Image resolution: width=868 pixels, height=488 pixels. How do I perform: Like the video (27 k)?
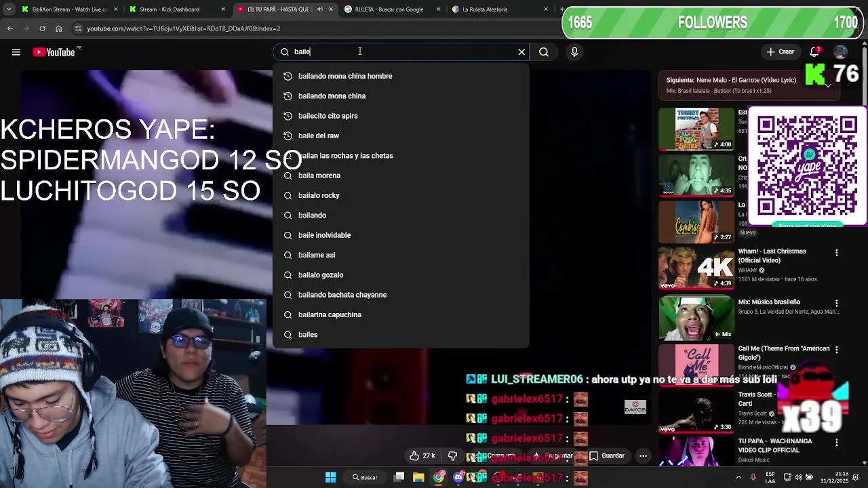pyautogui.click(x=422, y=456)
